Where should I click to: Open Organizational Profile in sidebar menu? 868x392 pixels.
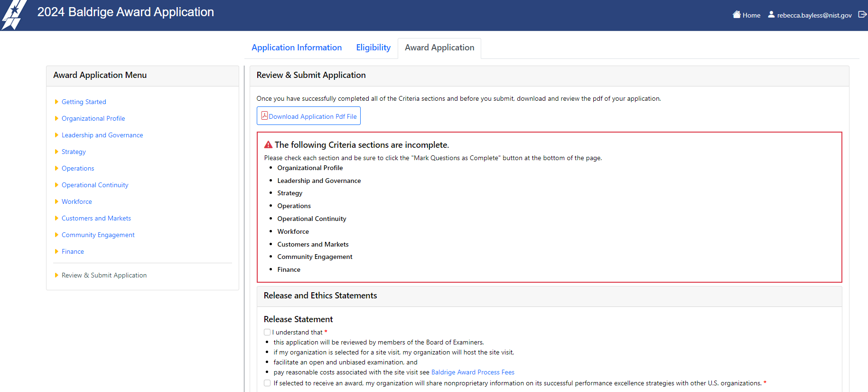click(x=93, y=118)
